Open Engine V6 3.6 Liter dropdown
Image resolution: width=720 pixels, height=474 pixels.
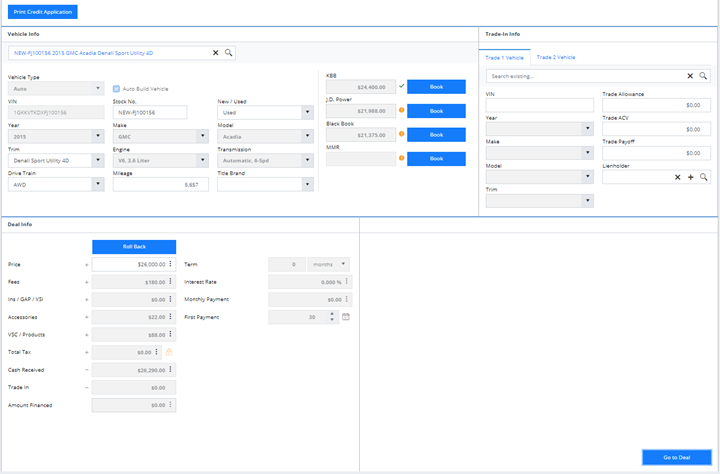tap(202, 160)
